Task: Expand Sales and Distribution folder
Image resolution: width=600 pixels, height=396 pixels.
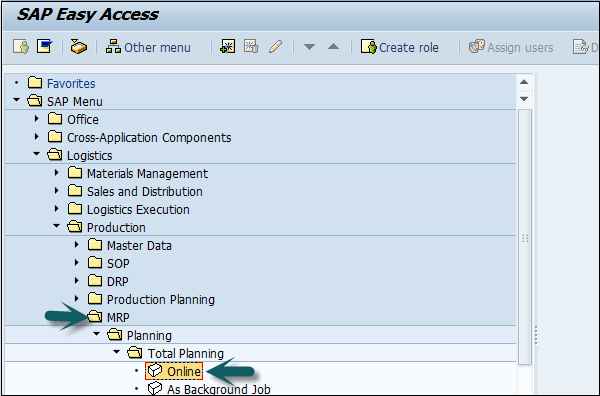Action: tap(57, 191)
